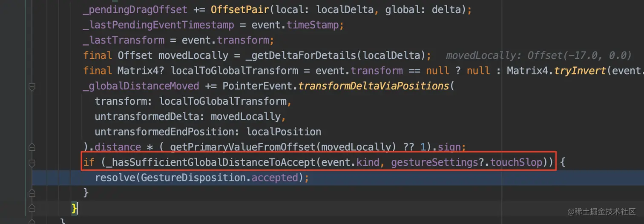Click the touchSlop property
Screen dimensions: 644x224
click(516, 163)
